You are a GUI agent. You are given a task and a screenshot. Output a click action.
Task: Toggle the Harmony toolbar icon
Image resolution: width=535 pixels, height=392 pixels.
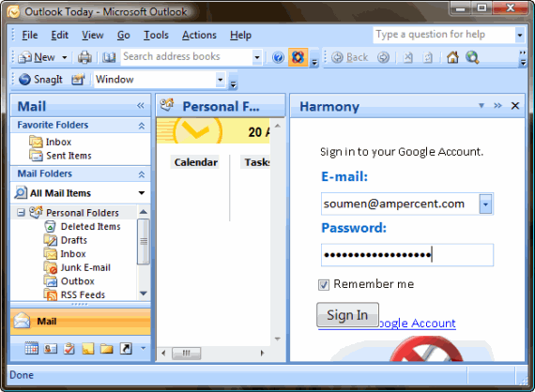[x=298, y=57]
